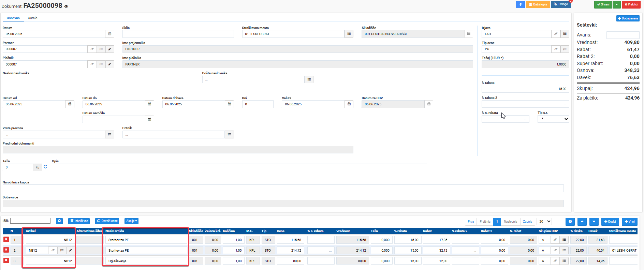Screen dimensions: 644x270
Task: Change rows per page dropdown showing 20
Action: [x=544, y=221]
